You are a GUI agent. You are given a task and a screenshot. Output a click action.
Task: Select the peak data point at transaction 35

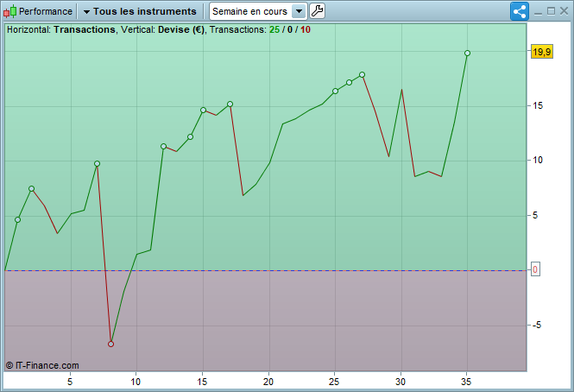pos(467,54)
